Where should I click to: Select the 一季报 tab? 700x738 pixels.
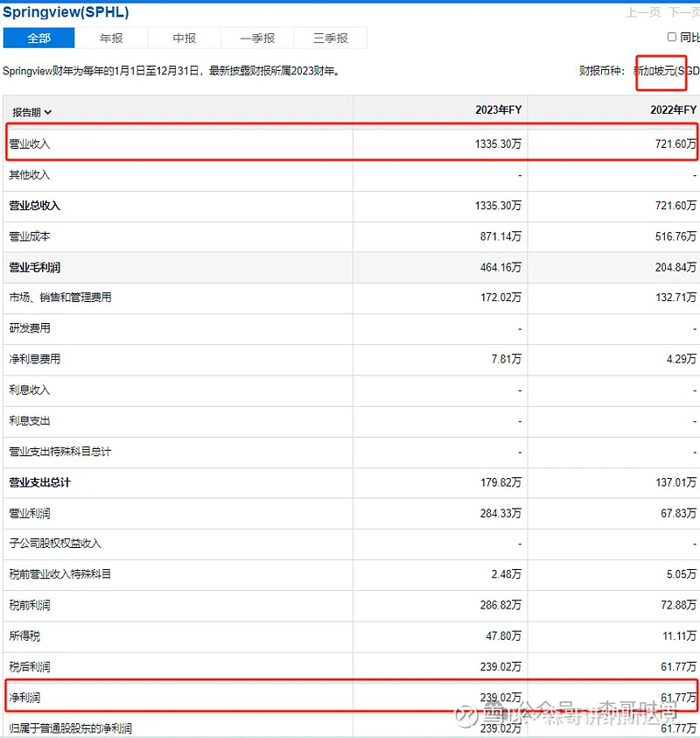tap(257, 38)
